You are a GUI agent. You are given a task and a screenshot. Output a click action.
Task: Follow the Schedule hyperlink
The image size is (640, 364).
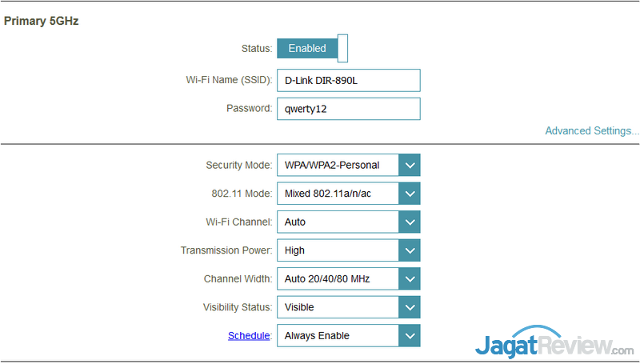click(x=249, y=336)
